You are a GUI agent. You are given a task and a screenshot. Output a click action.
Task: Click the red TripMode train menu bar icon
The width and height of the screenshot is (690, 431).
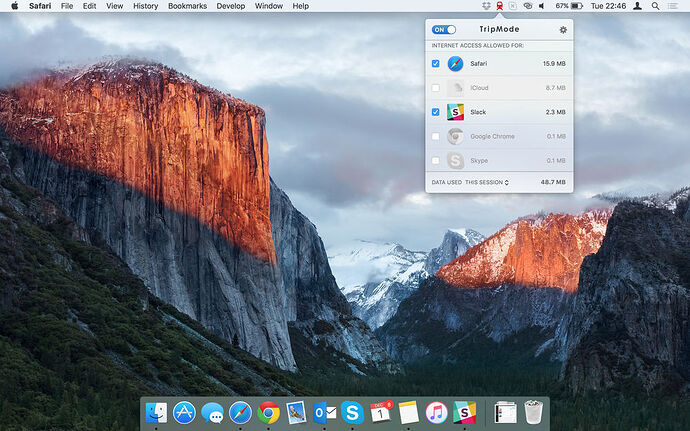499,6
